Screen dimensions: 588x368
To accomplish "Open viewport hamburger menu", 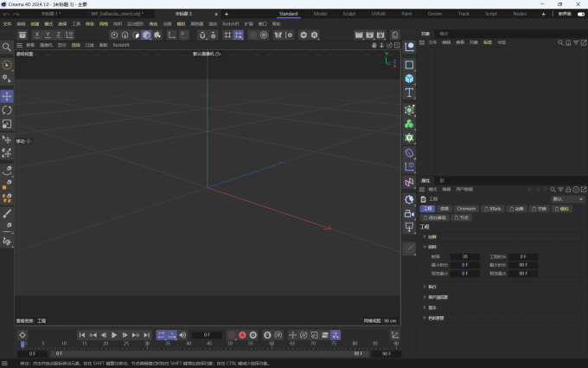I will click(20, 45).
